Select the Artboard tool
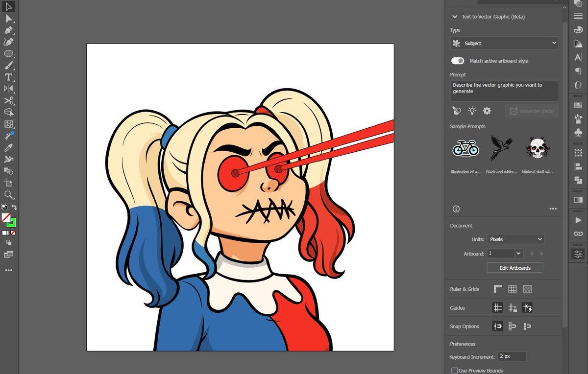This screenshot has width=588, height=374. pyautogui.click(x=8, y=183)
